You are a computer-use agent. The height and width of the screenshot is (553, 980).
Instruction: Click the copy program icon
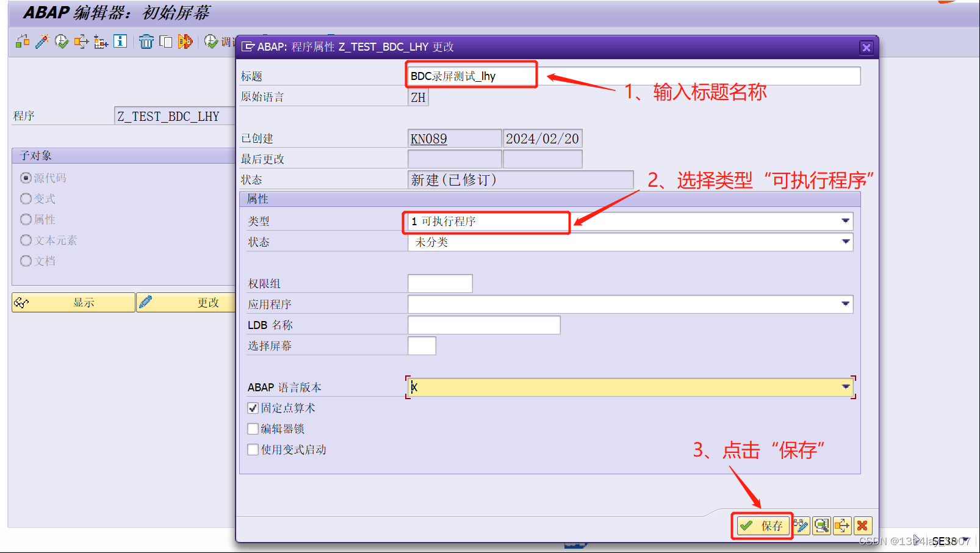pos(165,42)
